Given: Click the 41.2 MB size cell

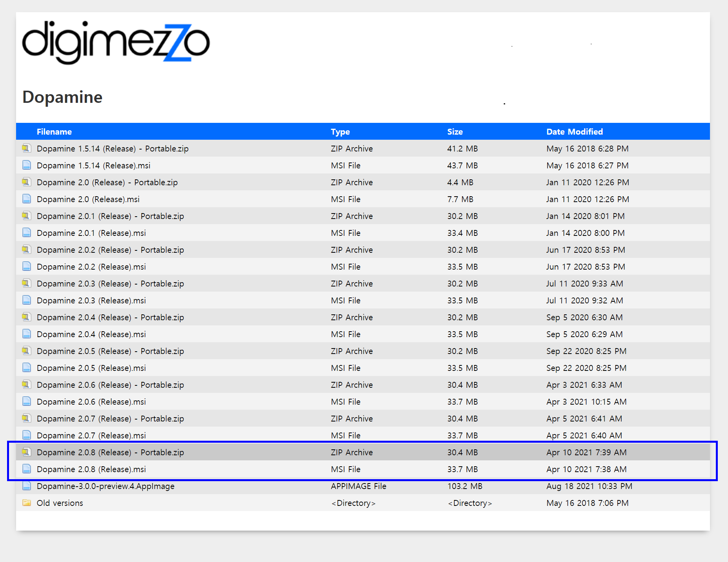Looking at the screenshot, I should pyautogui.click(x=462, y=149).
